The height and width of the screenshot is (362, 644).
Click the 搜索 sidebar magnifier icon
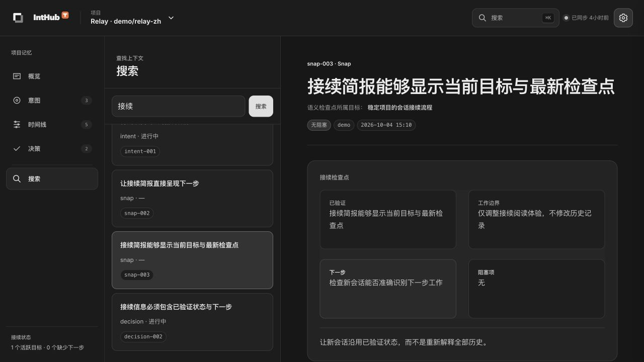[17, 179]
